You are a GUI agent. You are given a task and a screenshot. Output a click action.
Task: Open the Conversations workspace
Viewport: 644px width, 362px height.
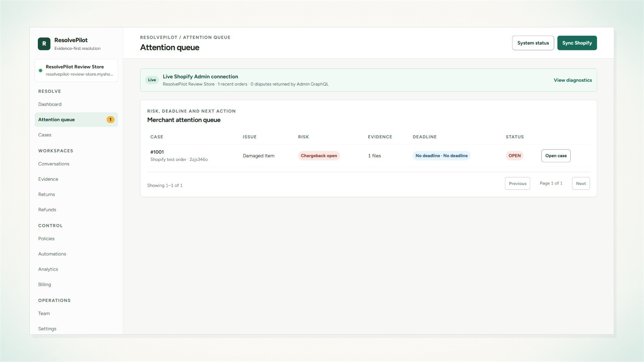54,164
